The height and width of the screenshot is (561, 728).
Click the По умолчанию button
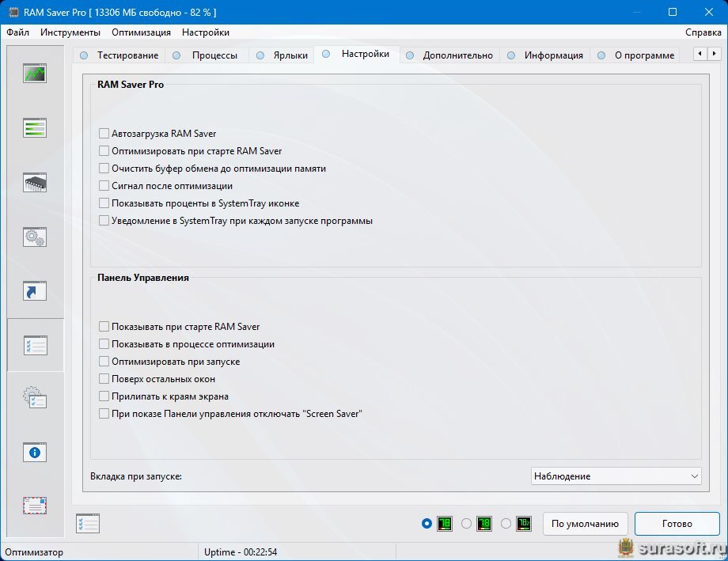585,523
